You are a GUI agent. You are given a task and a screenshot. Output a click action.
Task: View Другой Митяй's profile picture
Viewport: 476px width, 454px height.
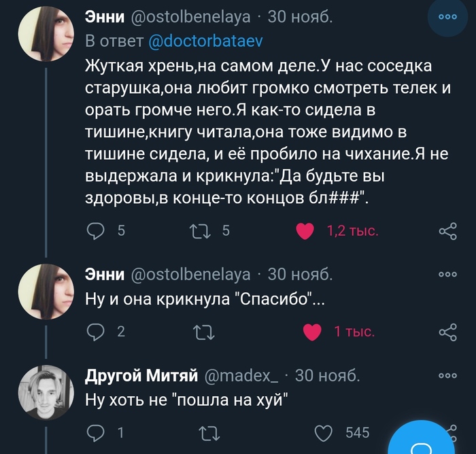45,394
